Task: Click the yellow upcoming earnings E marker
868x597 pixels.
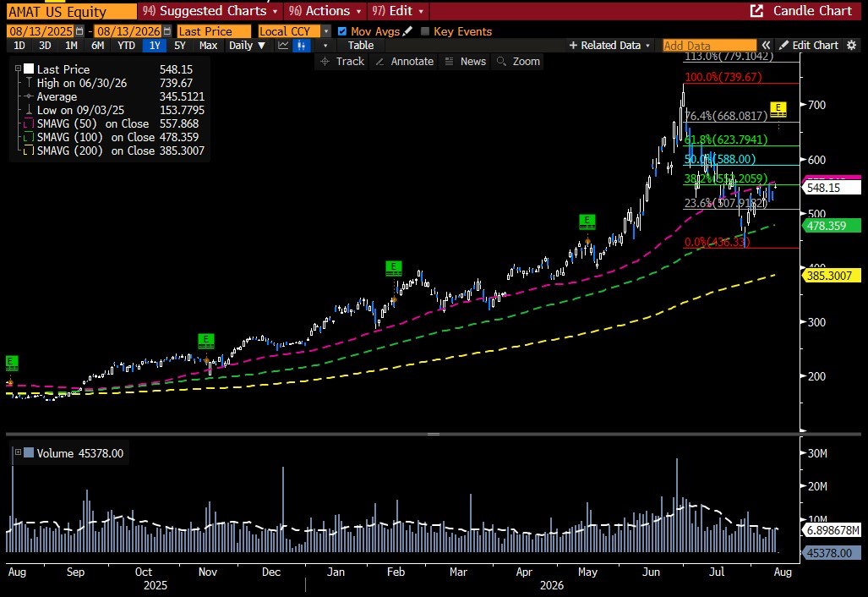Action: tap(778, 110)
